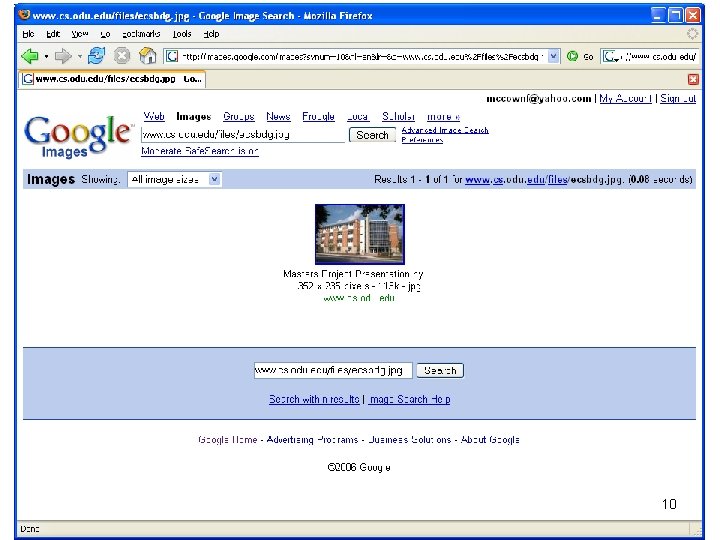Click the Done status bar text
This screenshot has height=540, width=720.
[x=30, y=529]
